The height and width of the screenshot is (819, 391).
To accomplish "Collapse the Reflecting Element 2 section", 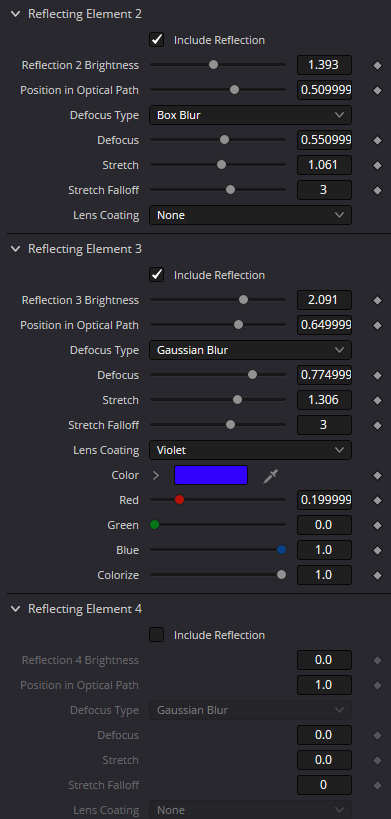I will click(16, 14).
